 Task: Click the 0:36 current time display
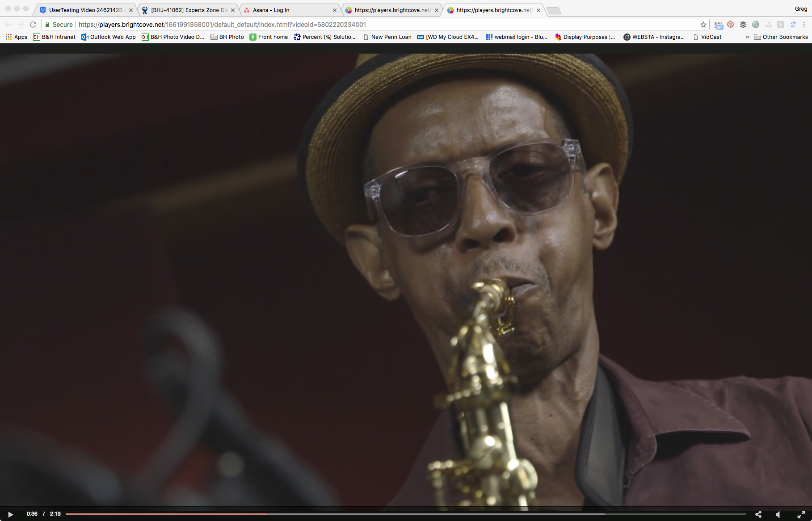[32, 514]
